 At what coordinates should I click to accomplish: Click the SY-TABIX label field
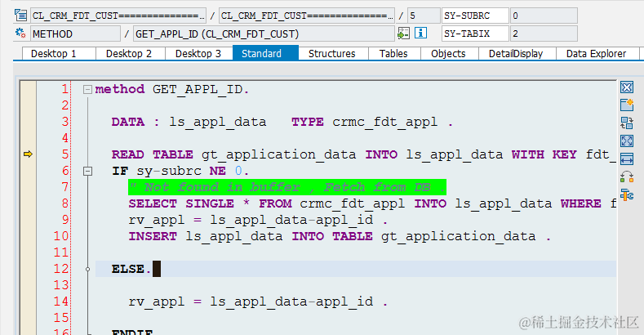tap(475, 33)
